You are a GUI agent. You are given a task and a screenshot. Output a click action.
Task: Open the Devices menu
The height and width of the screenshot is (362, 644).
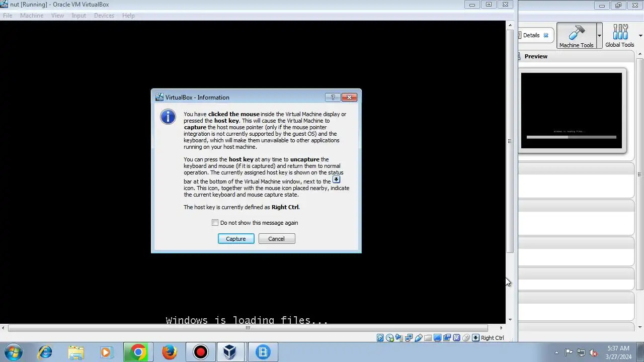pyautogui.click(x=104, y=16)
